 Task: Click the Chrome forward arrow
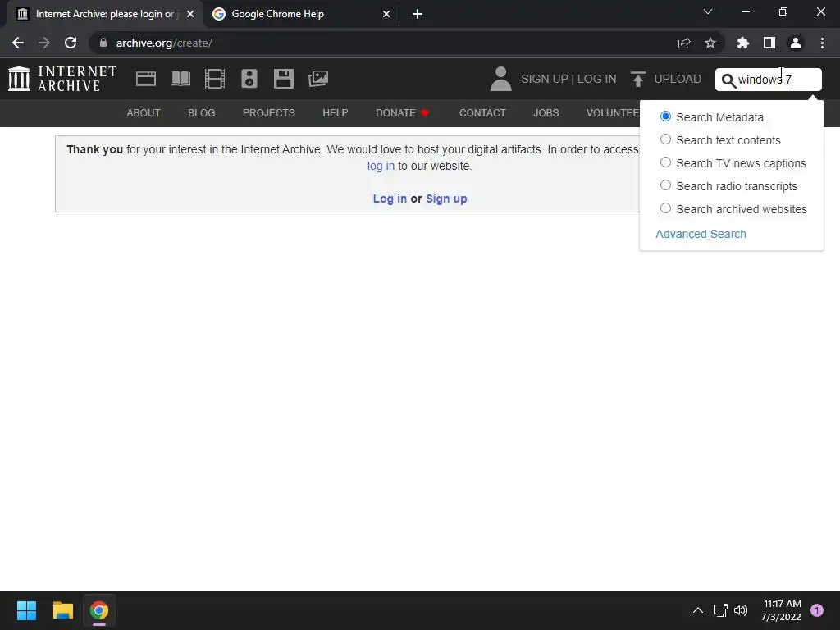tap(44, 43)
